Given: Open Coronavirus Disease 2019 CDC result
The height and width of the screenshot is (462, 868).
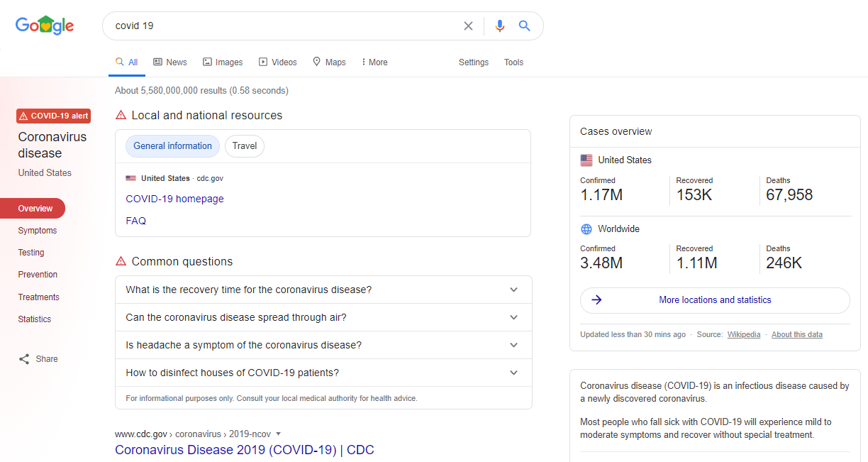Looking at the screenshot, I should (244, 450).
